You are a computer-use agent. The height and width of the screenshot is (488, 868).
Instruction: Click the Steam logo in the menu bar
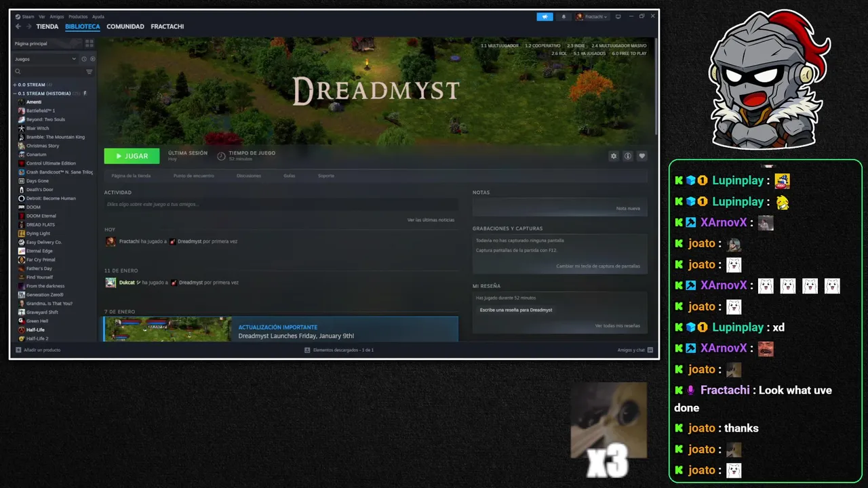(18, 16)
